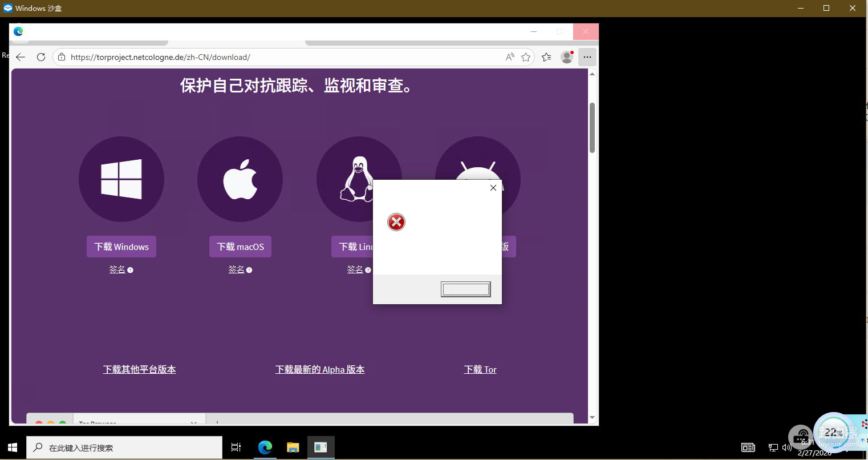Open news and interests tray icon
The width and height of the screenshot is (868, 460).
coord(748,448)
